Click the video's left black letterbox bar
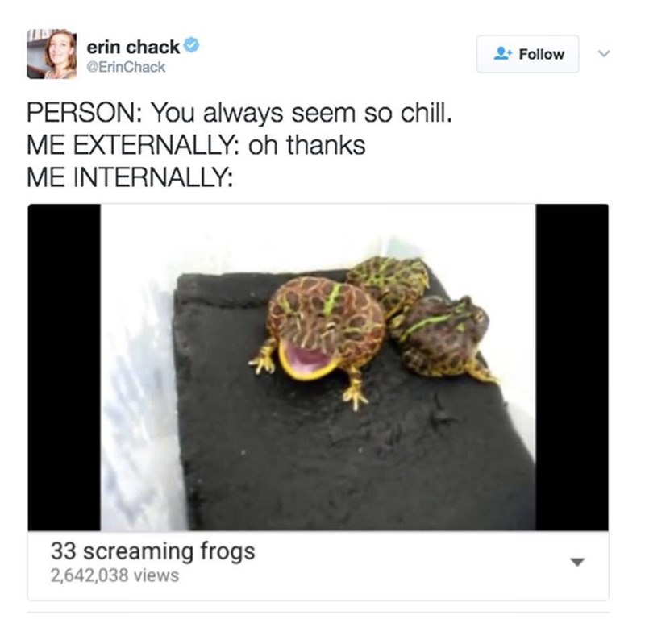Viewport: 645px width, 644px height. pyautogui.click(x=64, y=368)
